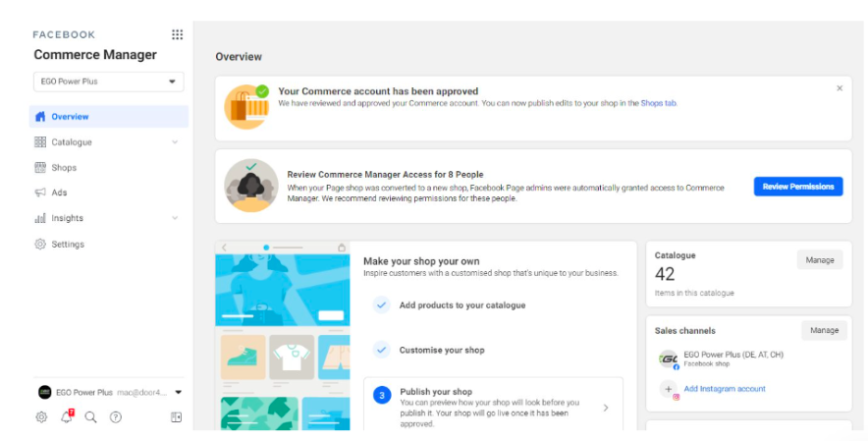
Task: Click the Ads megaphone icon
Action: (40, 193)
